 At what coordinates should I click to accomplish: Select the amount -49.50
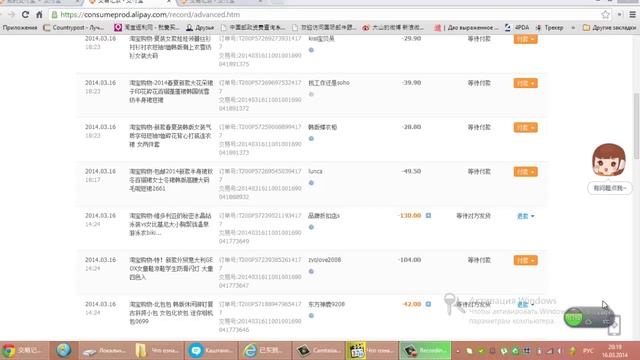click(411, 171)
